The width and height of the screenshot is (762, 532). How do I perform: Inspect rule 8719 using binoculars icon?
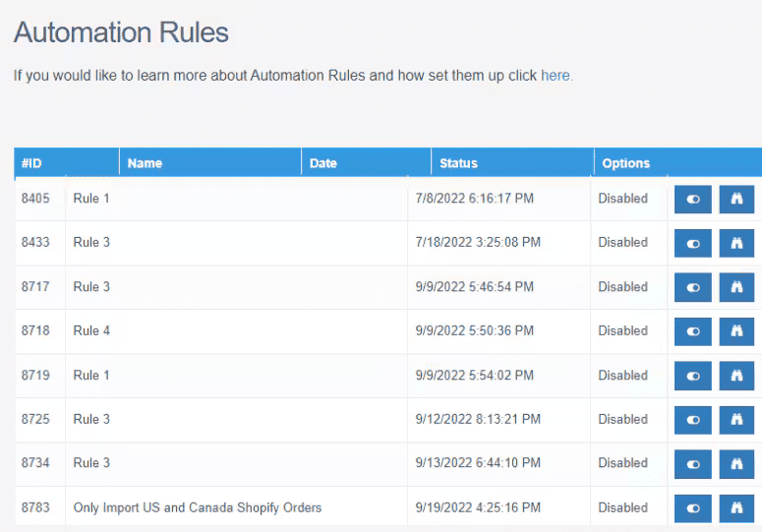point(735,376)
